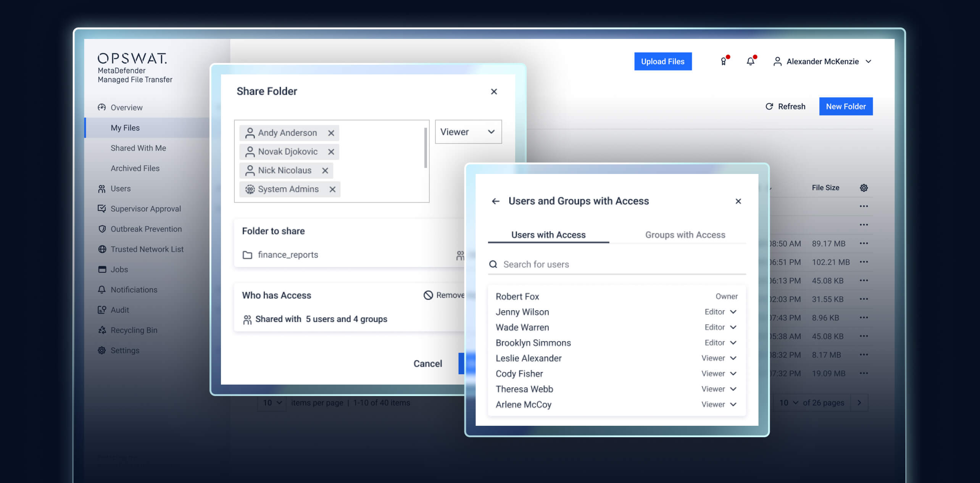
Task: Click the Upload Files button
Action: [663, 61]
